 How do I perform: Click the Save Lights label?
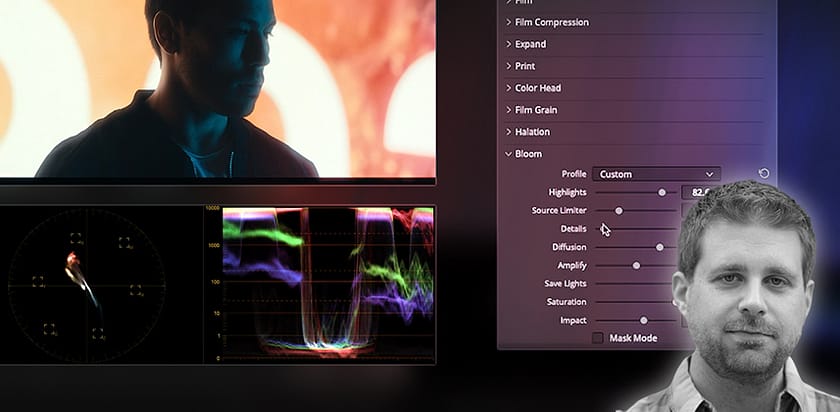click(x=565, y=283)
